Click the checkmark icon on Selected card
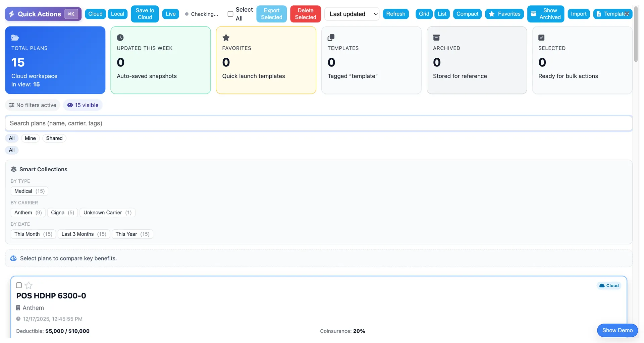Image resolution: width=644 pixels, height=343 pixels. (x=541, y=38)
